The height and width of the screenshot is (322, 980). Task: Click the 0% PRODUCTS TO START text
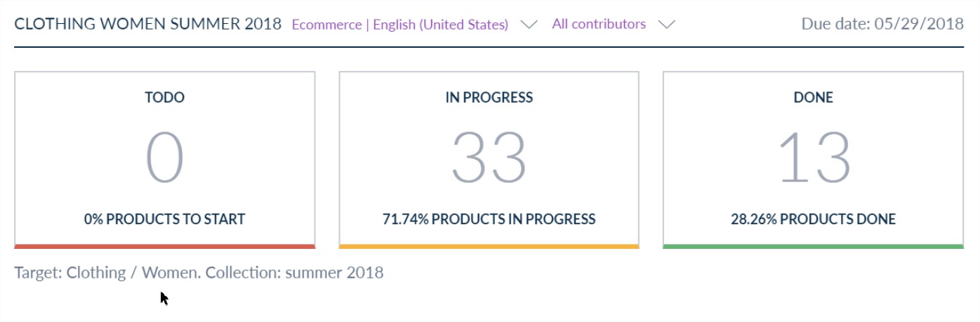pyautogui.click(x=165, y=219)
